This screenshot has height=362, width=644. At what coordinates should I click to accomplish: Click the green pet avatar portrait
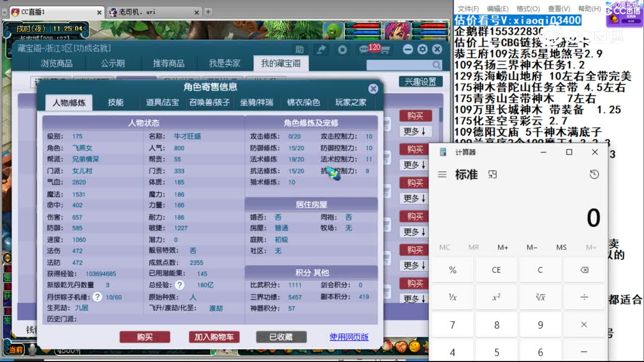coord(333,31)
